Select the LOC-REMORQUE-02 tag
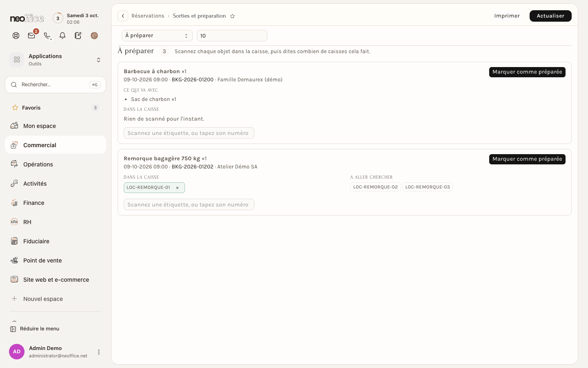 coord(375,187)
